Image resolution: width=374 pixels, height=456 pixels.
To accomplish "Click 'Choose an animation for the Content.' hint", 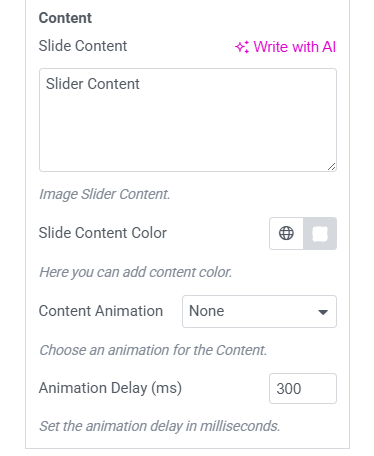I will [x=153, y=350].
